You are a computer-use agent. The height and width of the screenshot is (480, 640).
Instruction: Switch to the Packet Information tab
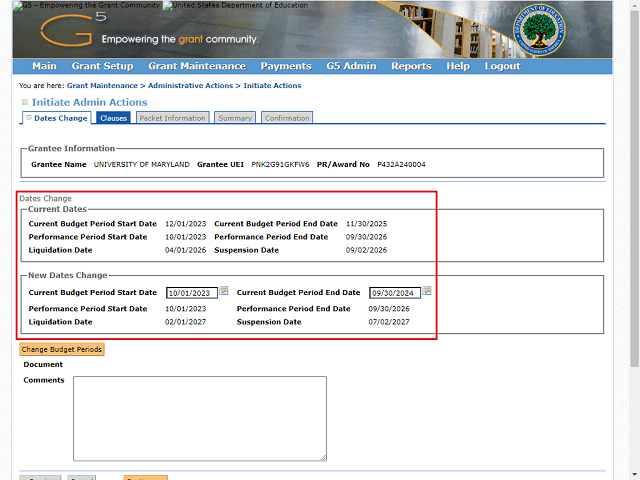pos(172,118)
